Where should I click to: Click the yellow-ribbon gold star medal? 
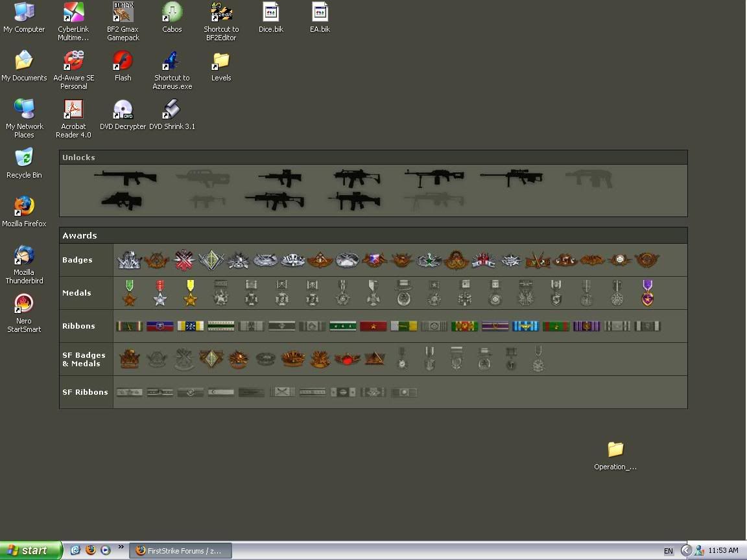pos(191,292)
